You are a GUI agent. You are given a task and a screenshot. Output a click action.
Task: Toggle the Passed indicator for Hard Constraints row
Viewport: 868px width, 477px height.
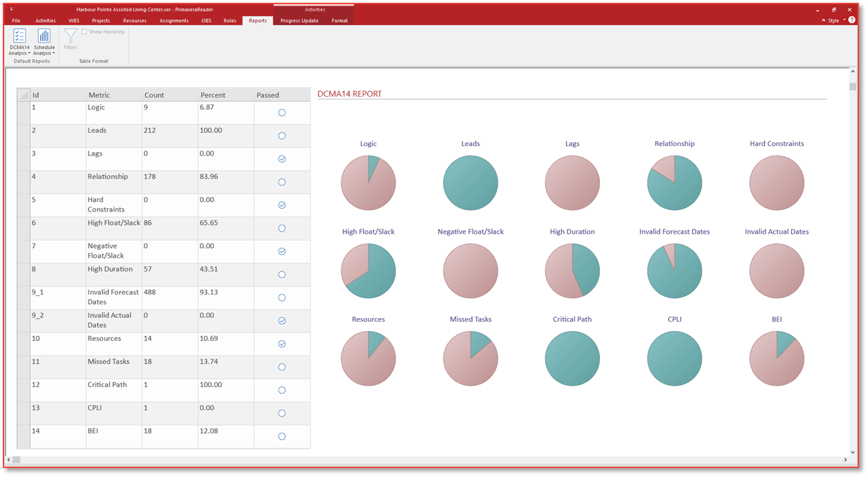tap(282, 205)
